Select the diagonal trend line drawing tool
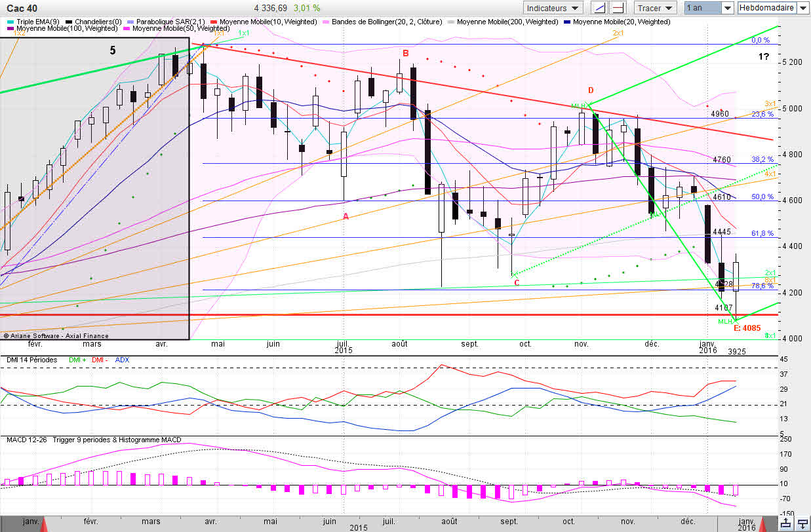The height and width of the screenshot is (532, 811). click(x=599, y=8)
